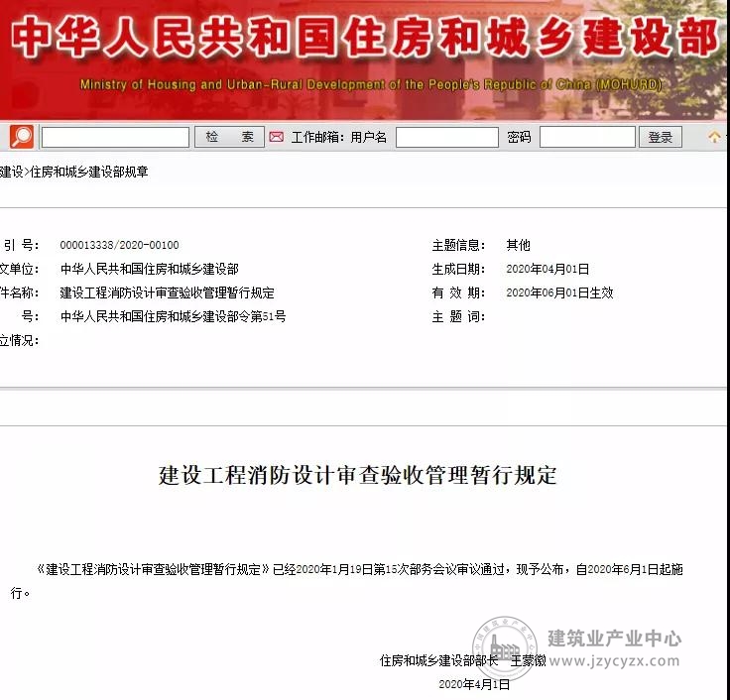Focus the search keyword input field

pos(115,137)
